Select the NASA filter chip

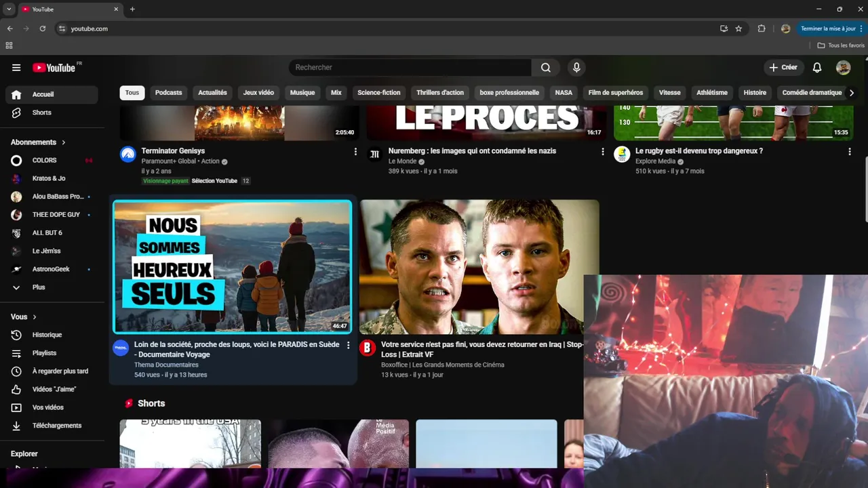click(x=564, y=93)
